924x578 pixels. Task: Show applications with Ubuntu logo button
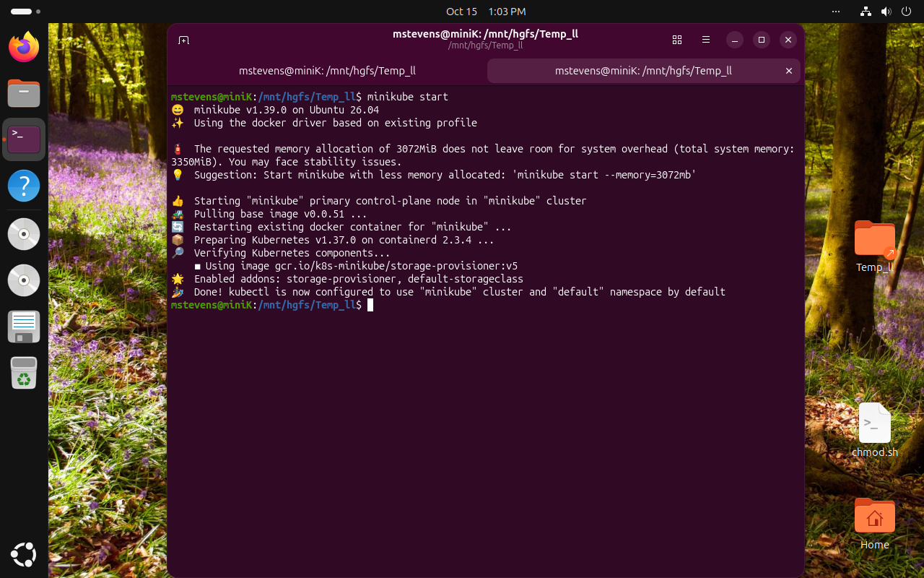pyautogui.click(x=24, y=554)
